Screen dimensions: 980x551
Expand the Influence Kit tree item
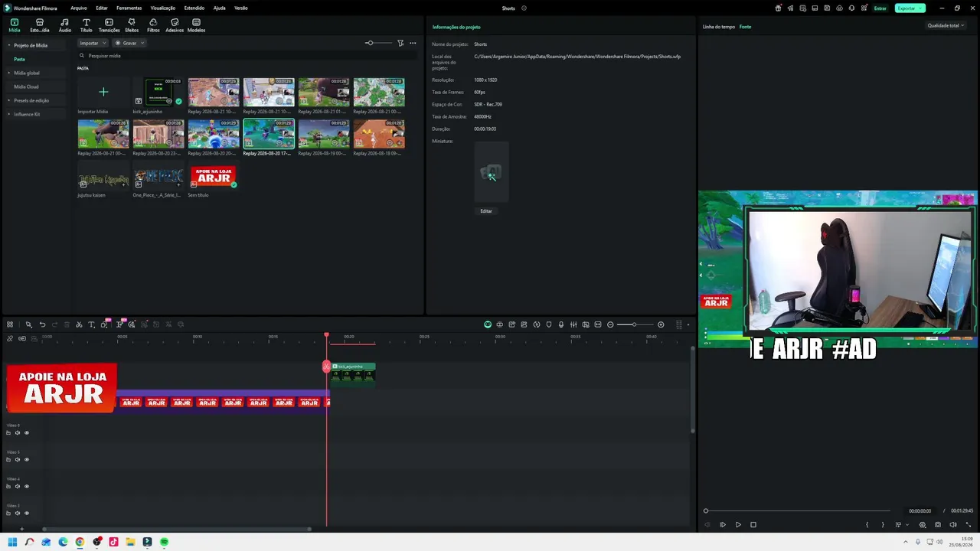coord(9,114)
